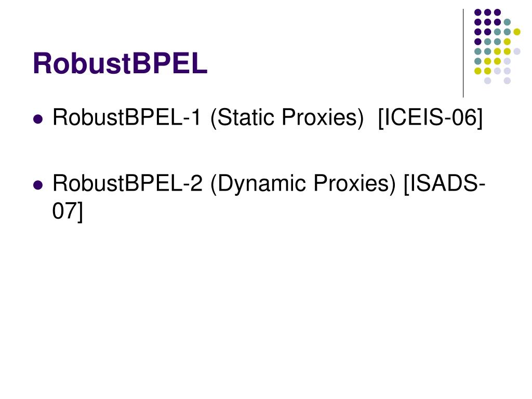Viewport: 532px width, 399px height.
Task: Click the "(Static Proxies)" phrase
Action: coord(287,118)
